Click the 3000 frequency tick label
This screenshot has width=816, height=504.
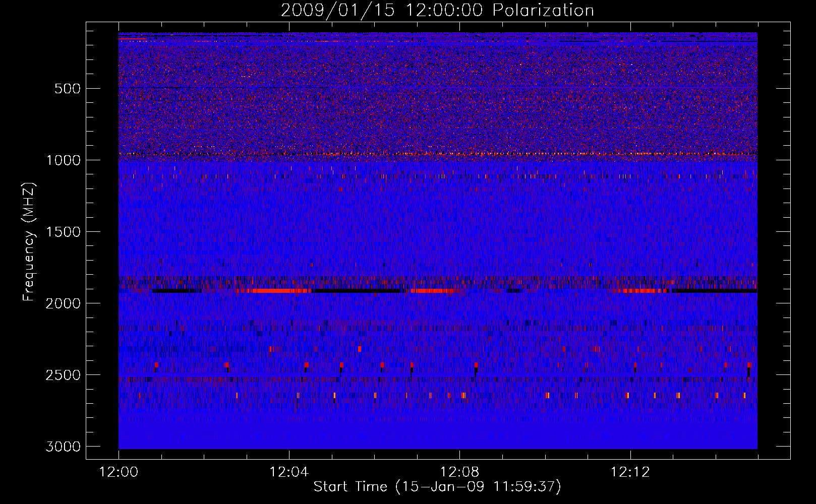(x=63, y=447)
